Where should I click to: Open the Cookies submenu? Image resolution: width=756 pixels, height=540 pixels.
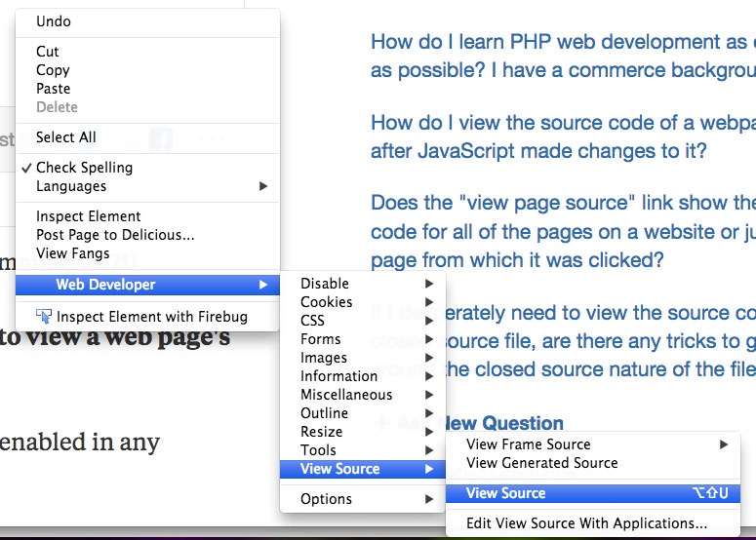coord(363,302)
